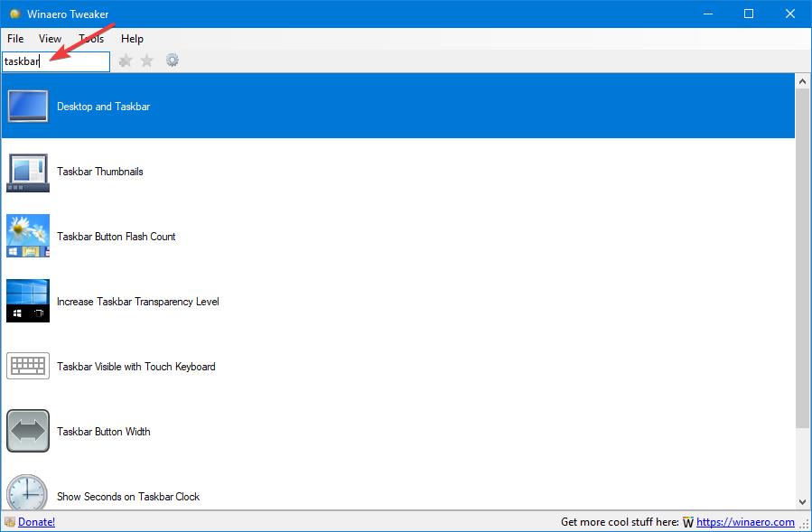Click the Desktop and Taskbar monitor icon

coord(28,107)
